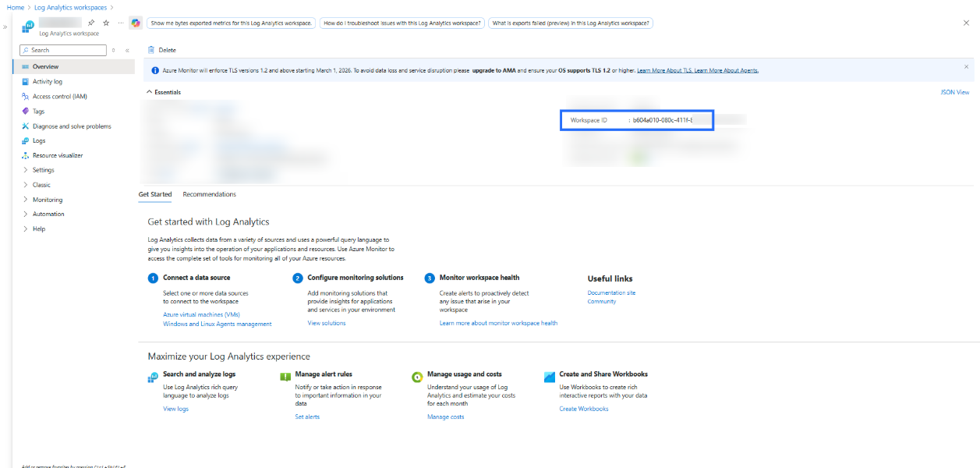Collapse the sidebar with double chevron
This screenshot has height=468, width=980.
127,50
